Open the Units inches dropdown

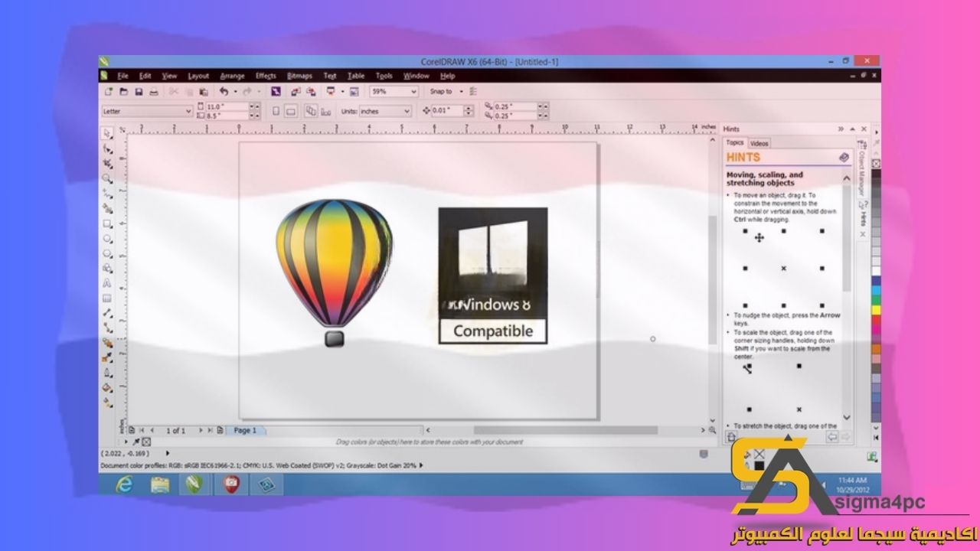click(x=407, y=111)
